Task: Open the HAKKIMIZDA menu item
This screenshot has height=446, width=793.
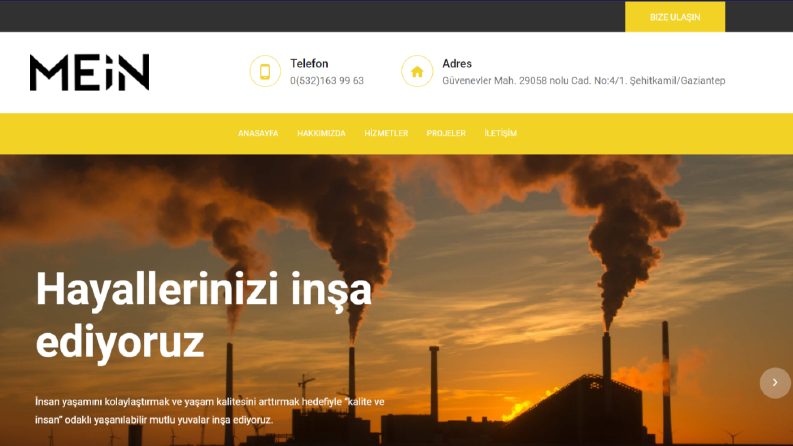Action: point(321,133)
